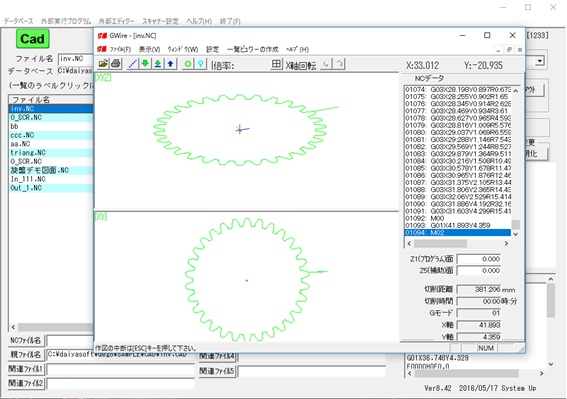The image size is (567, 399).
Task: Open the 表示(V) menu
Action: (x=150, y=49)
